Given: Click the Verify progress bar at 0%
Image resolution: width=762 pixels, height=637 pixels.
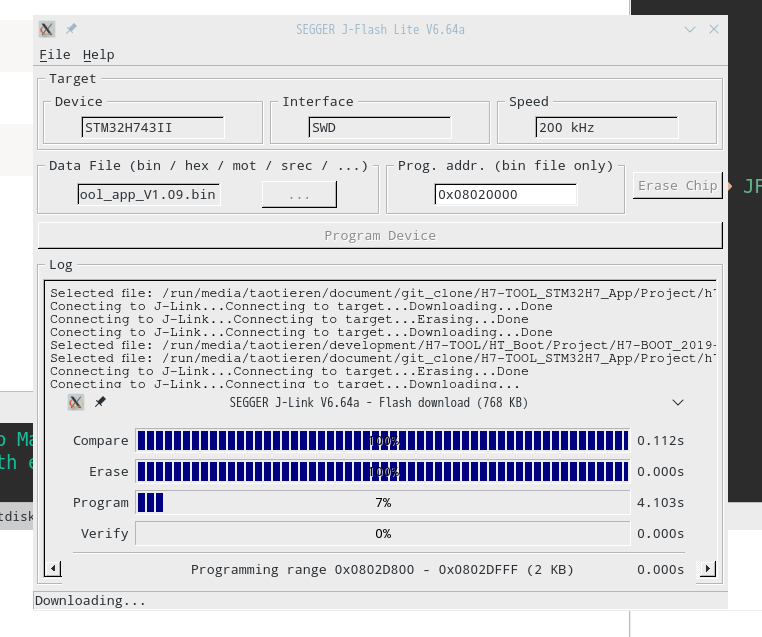Looking at the screenshot, I should coord(383,534).
